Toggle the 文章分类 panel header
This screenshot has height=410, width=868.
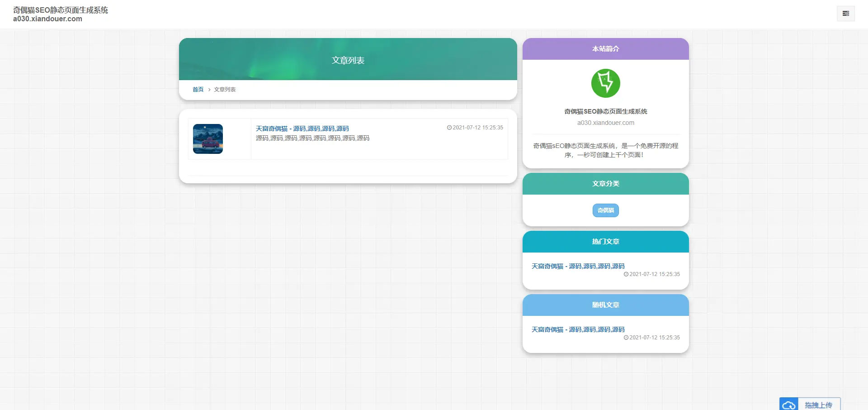605,183
